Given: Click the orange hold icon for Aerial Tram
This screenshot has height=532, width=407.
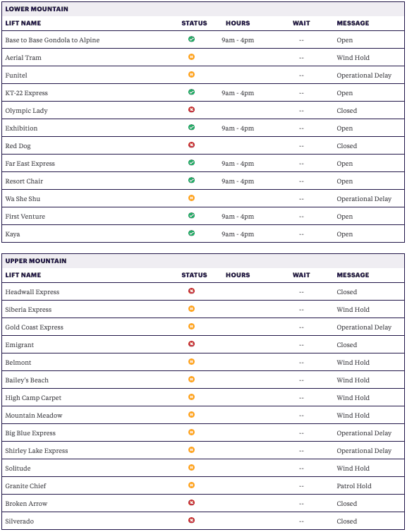Looking at the screenshot, I should point(191,57).
